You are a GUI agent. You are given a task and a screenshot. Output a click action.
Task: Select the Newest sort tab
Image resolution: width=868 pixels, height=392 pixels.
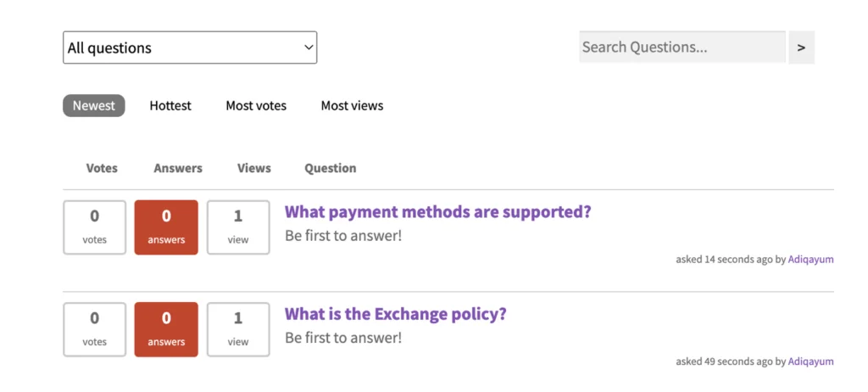94,106
